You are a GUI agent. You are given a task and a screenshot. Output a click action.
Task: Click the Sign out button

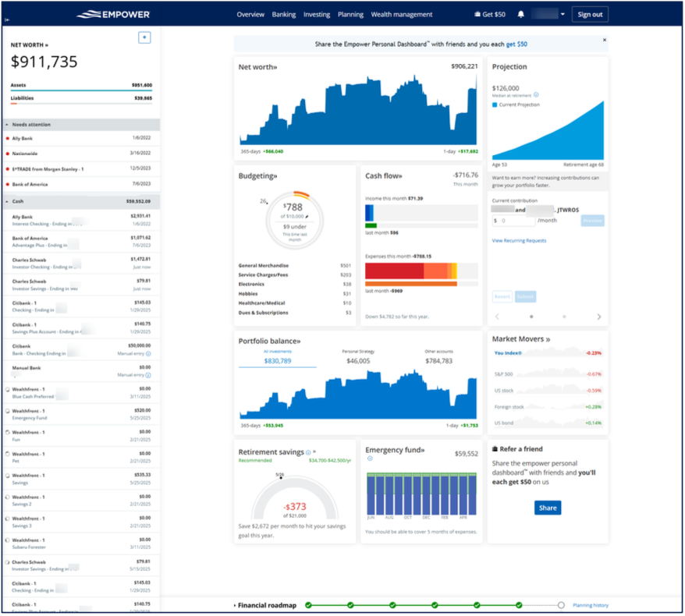pos(590,14)
